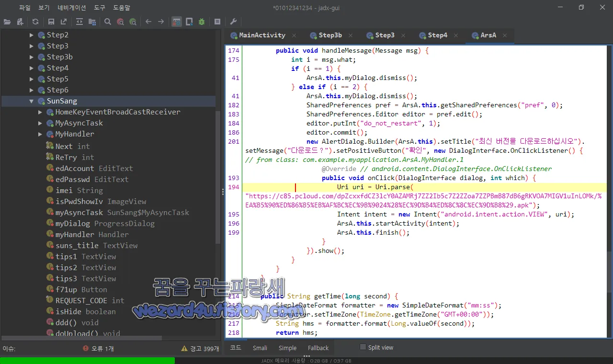Switch to the Step4 editor tab

click(438, 35)
